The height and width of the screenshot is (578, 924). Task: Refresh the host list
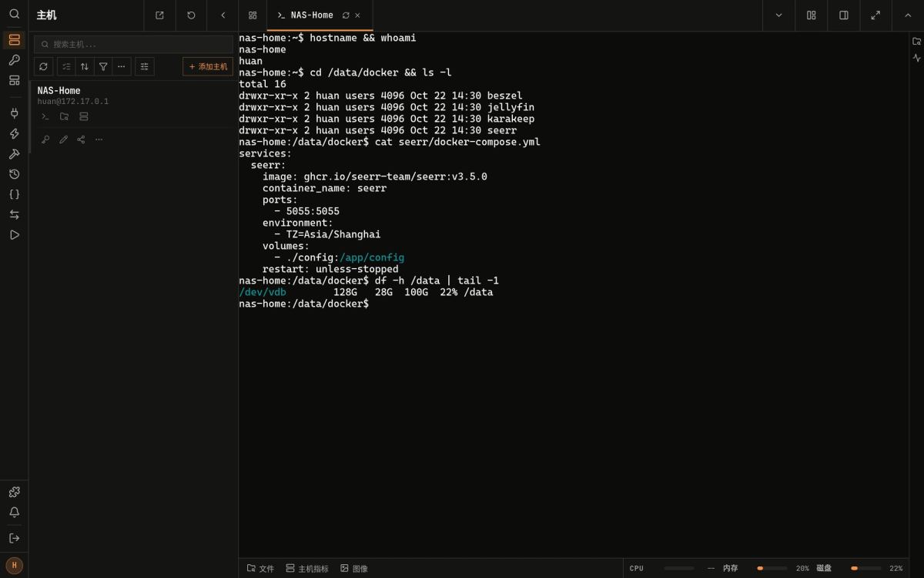point(43,66)
